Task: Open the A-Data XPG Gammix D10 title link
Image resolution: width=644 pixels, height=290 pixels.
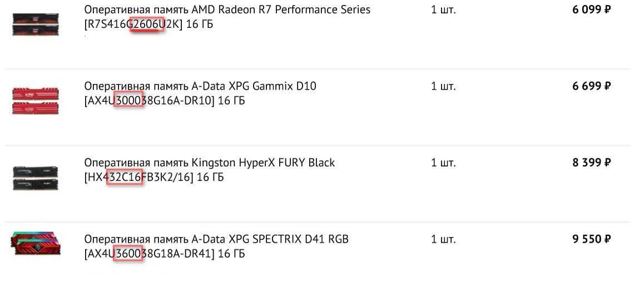Action: coord(200,86)
